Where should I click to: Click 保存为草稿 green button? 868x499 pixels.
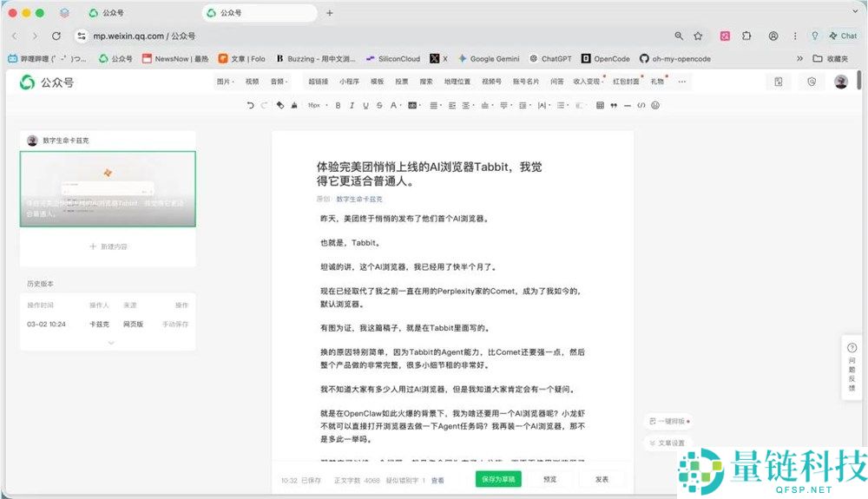498,479
